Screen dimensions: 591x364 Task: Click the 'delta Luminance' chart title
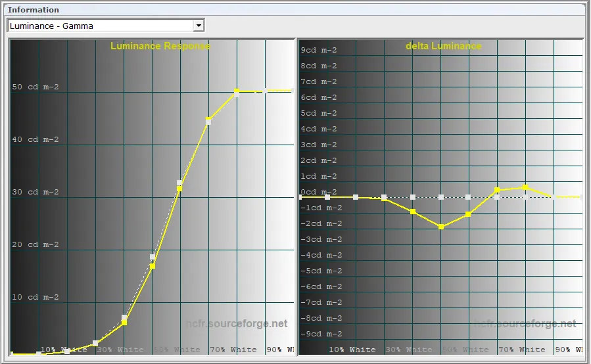[x=444, y=46]
